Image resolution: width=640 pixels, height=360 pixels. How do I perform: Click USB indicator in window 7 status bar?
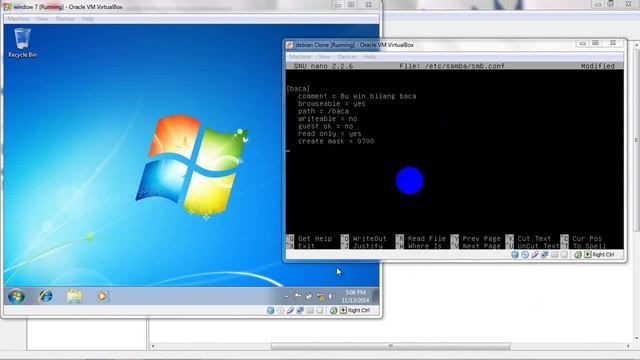tap(290, 311)
